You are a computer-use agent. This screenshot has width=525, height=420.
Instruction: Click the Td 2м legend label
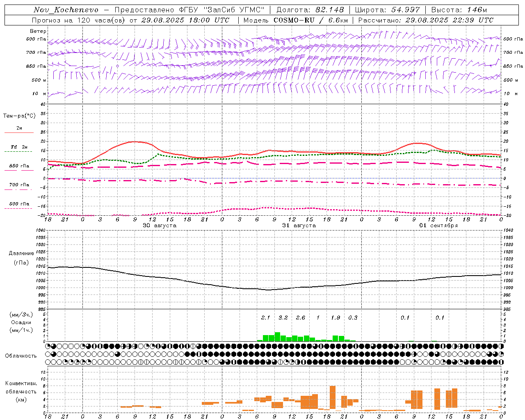(19, 147)
